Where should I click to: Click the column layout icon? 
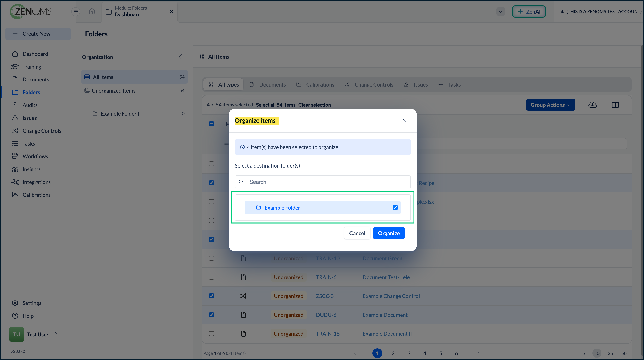click(615, 105)
